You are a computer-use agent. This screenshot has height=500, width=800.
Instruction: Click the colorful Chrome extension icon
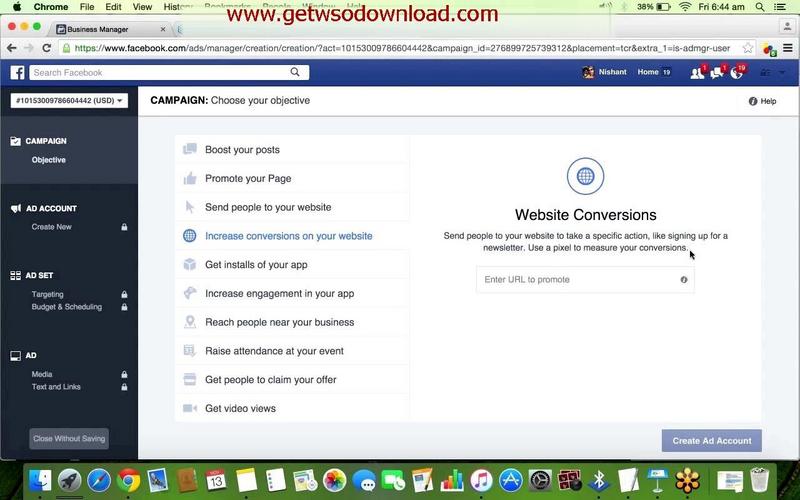click(769, 48)
